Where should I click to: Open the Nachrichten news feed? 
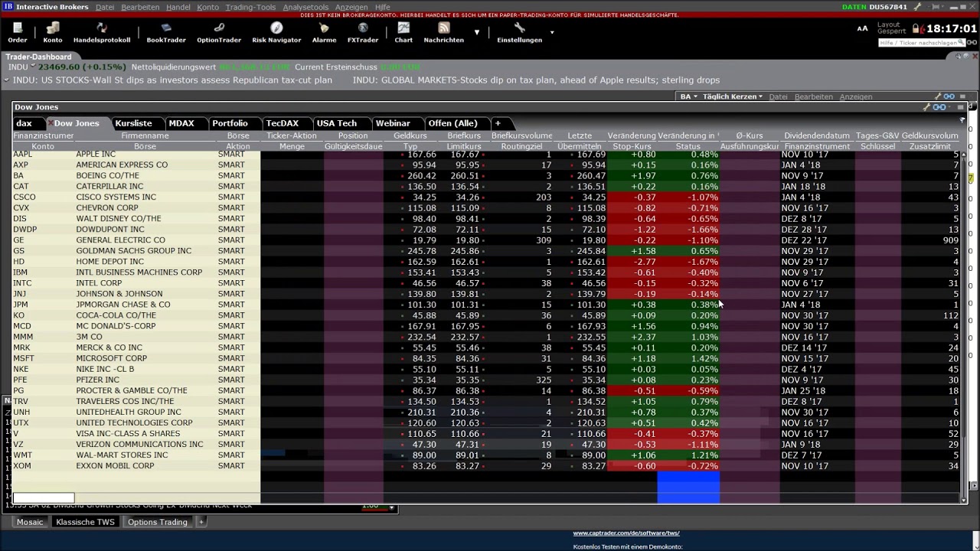(444, 32)
